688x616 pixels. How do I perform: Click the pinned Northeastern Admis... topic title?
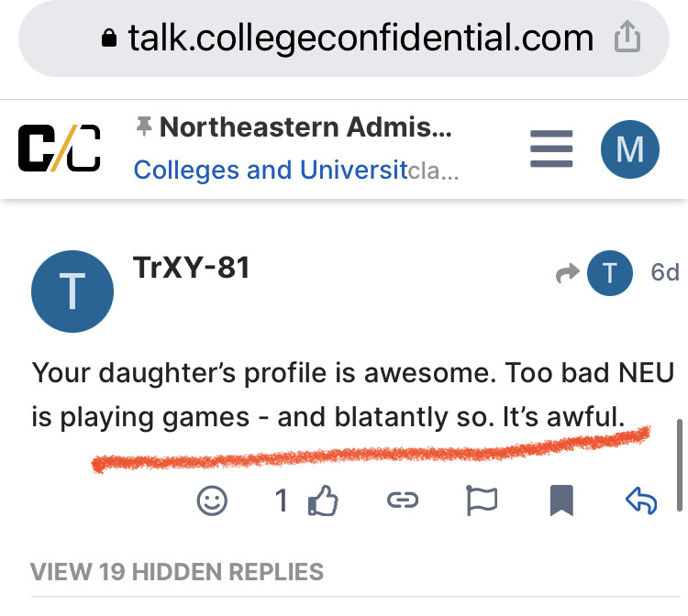[x=305, y=127]
